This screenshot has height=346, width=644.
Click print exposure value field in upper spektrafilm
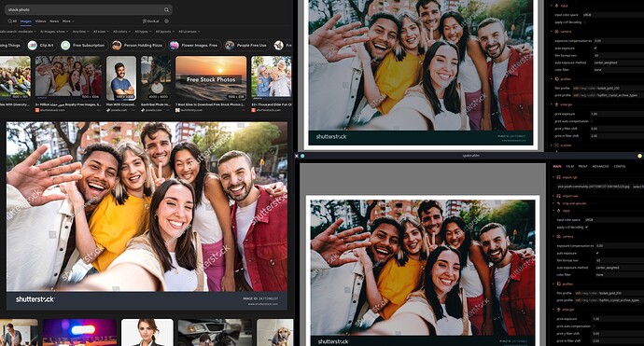(617, 114)
